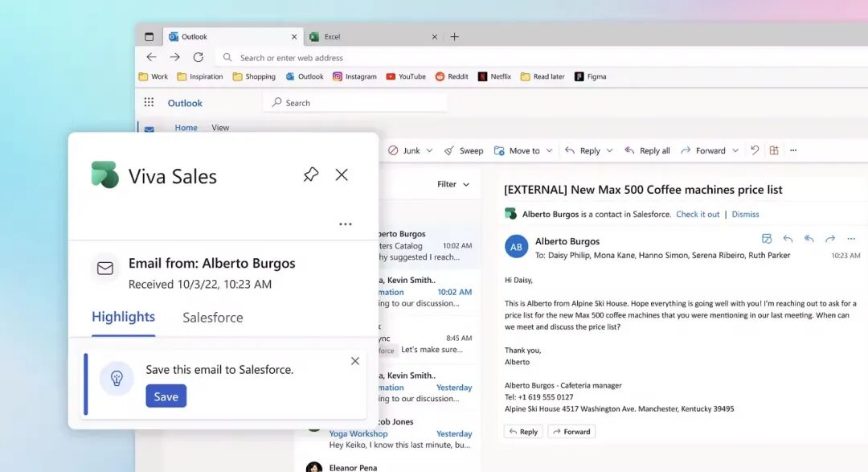Switch to the Salesforce tab
The image size is (868, 472).
[212, 318]
